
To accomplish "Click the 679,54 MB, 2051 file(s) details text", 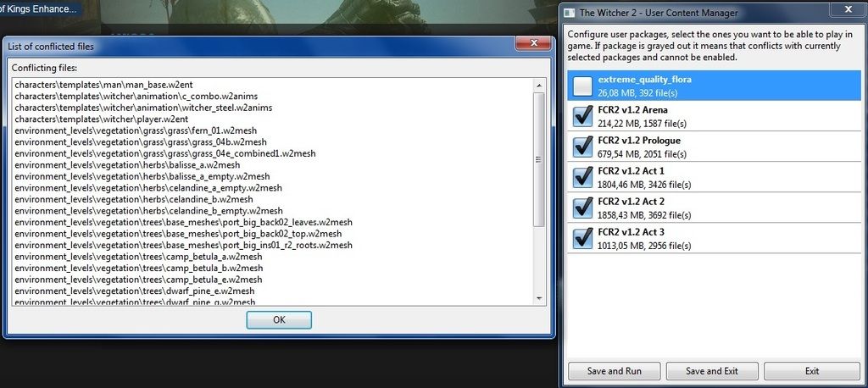I will click(643, 154).
